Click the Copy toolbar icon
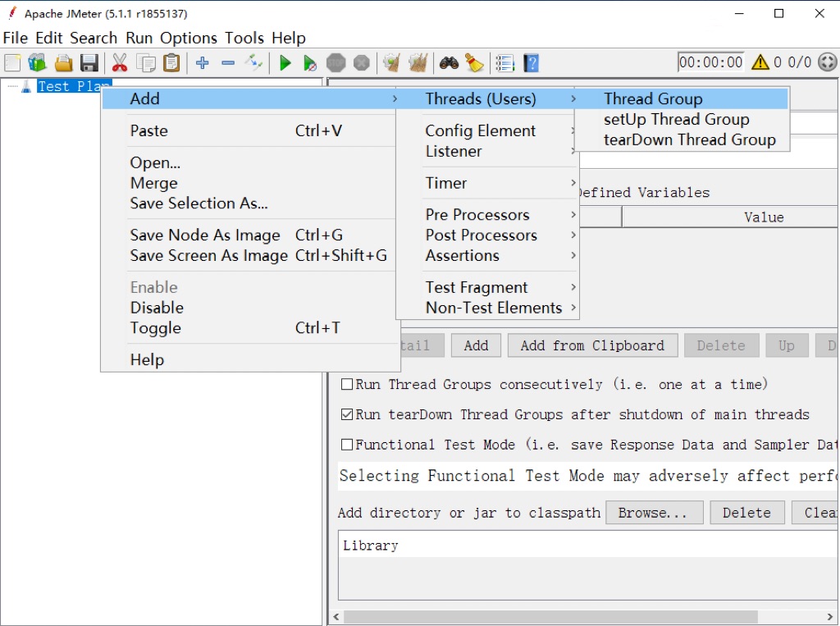Viewport: 840px width, 626px height. [146, 62]
